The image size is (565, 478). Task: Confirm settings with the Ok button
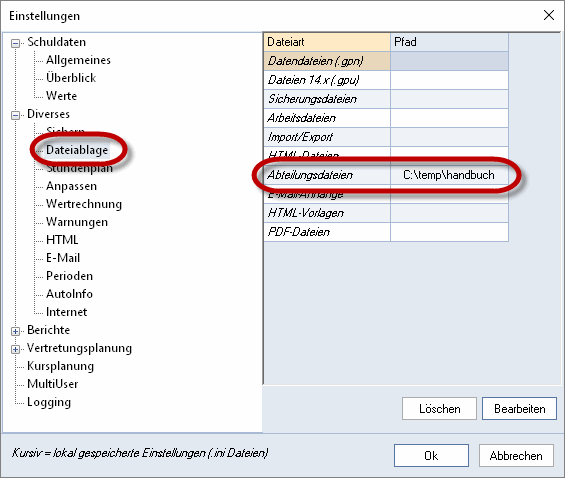(431, 455)
